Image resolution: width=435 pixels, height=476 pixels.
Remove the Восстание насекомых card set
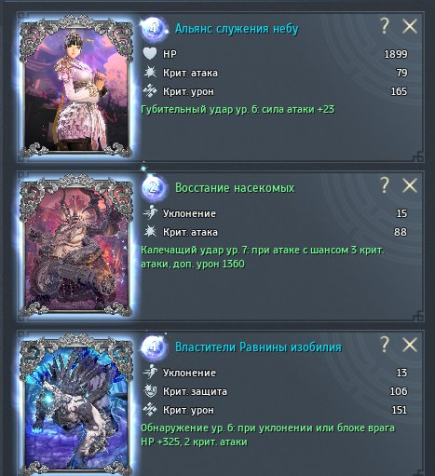point(410,185)
